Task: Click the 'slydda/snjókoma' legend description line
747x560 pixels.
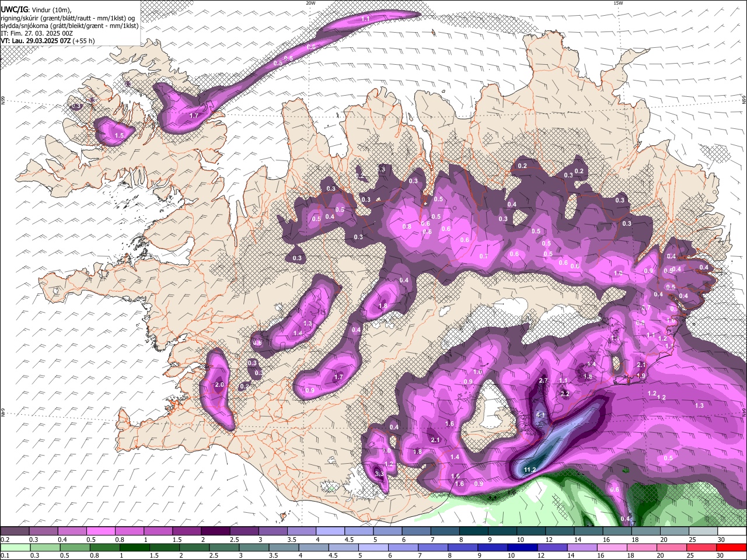Action: pos(69,26)
